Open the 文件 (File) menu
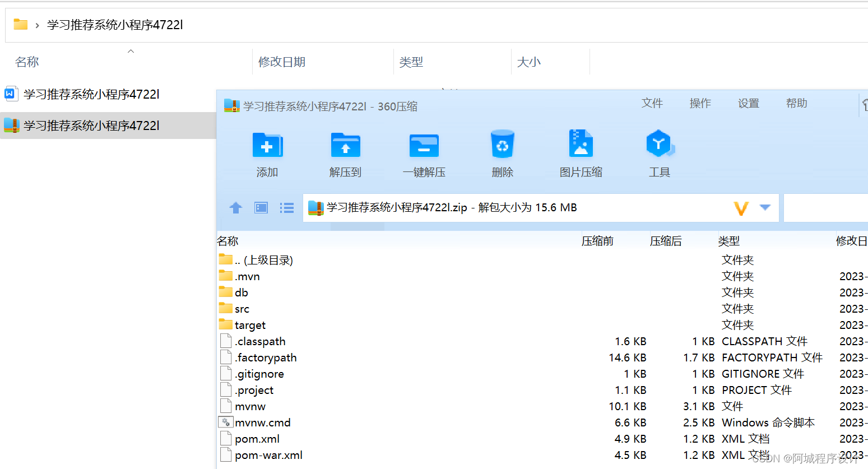Viewport: 868px width, 469px height. pyautogui.click(x=652, y=103)
